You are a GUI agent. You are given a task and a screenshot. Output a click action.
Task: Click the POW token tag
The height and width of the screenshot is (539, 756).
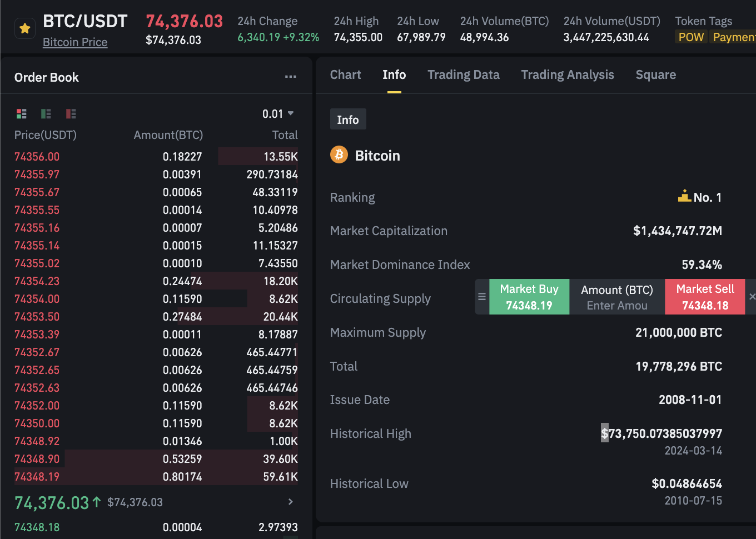pos(690,37)
